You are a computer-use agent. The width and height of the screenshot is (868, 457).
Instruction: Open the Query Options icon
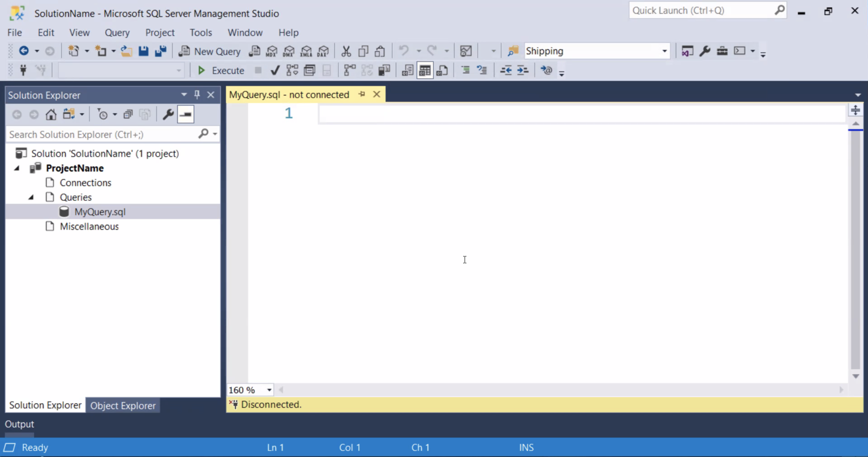(x=309, y=70)
